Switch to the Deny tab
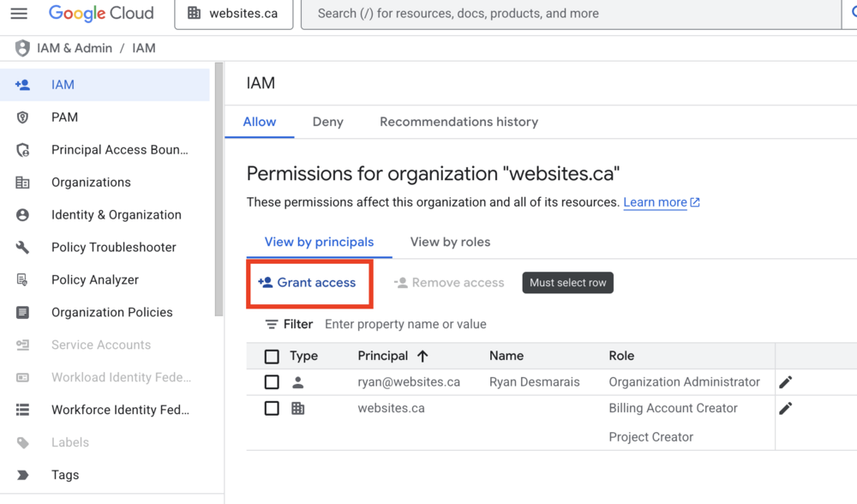Screen dimensions: 857x504 click(327, 122)
